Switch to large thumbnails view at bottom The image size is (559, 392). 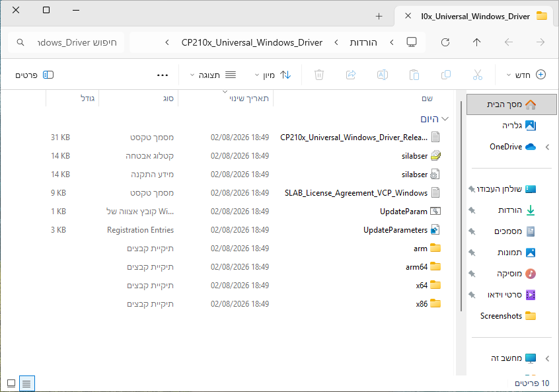tap(11, 383)
